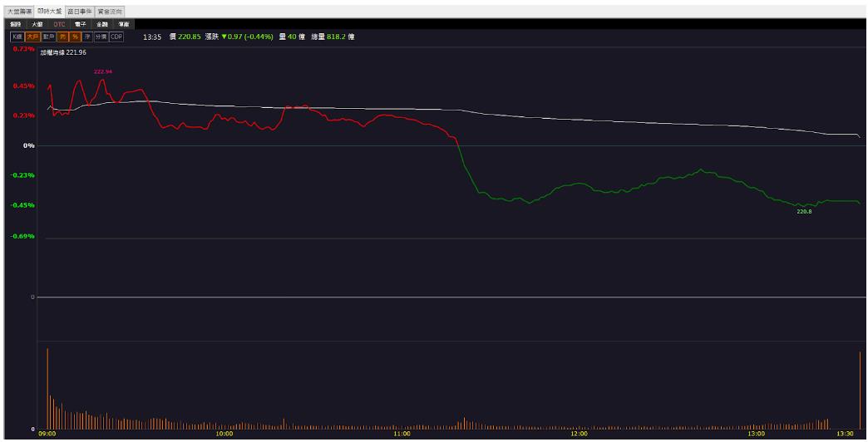
Task: Select the 電子 sector button
Action: click(x=81, y=24)
